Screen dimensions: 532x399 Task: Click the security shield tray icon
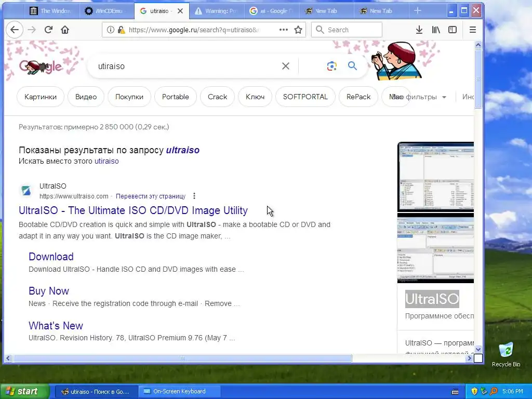(x=474, y=391)
